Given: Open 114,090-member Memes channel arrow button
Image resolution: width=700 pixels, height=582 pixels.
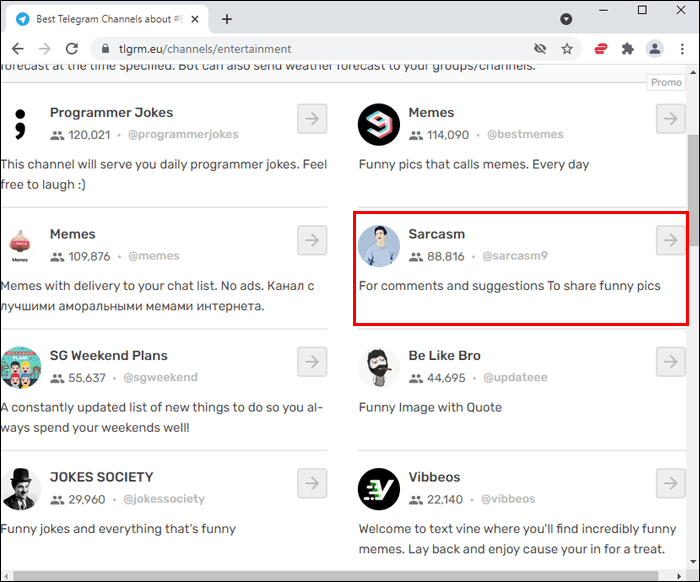Looking at the screenshot, I should [671, 119].
